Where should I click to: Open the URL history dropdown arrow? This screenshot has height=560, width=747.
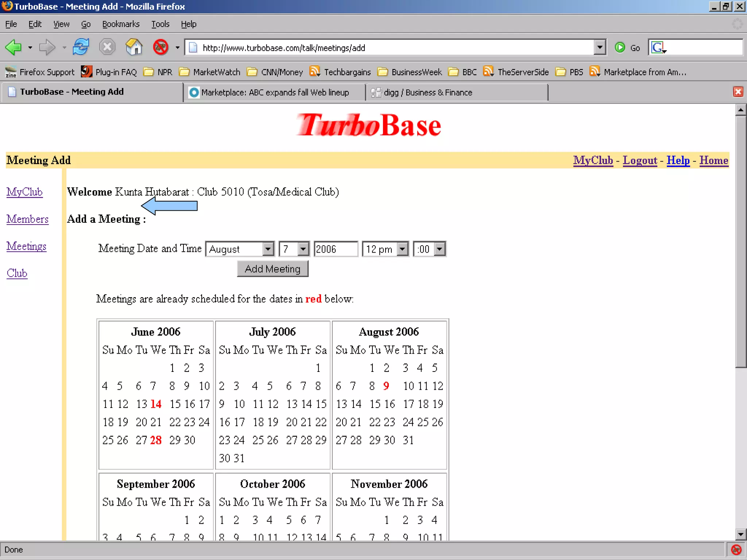coord(599,47)
